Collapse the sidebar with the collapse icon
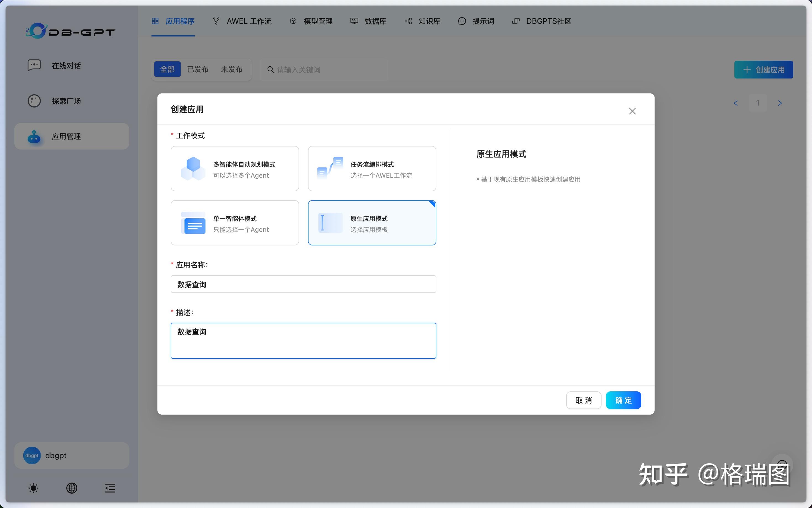This screenshot has height=508, width=812. [x=110, y=488]
